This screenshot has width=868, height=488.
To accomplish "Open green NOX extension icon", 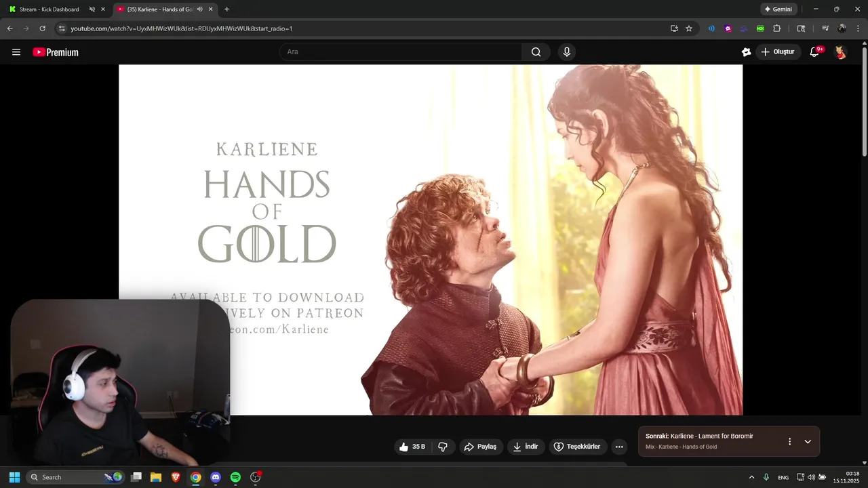I will [760, 28].
